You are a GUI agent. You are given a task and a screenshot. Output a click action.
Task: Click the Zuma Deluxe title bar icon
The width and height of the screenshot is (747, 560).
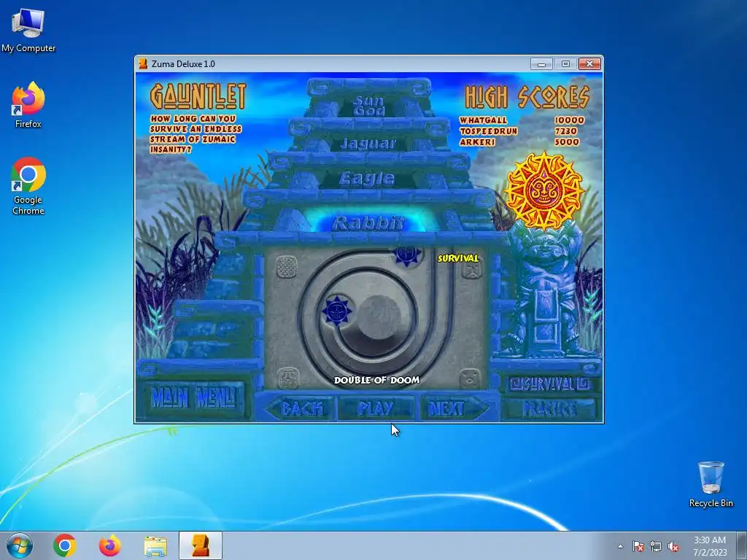142,64
